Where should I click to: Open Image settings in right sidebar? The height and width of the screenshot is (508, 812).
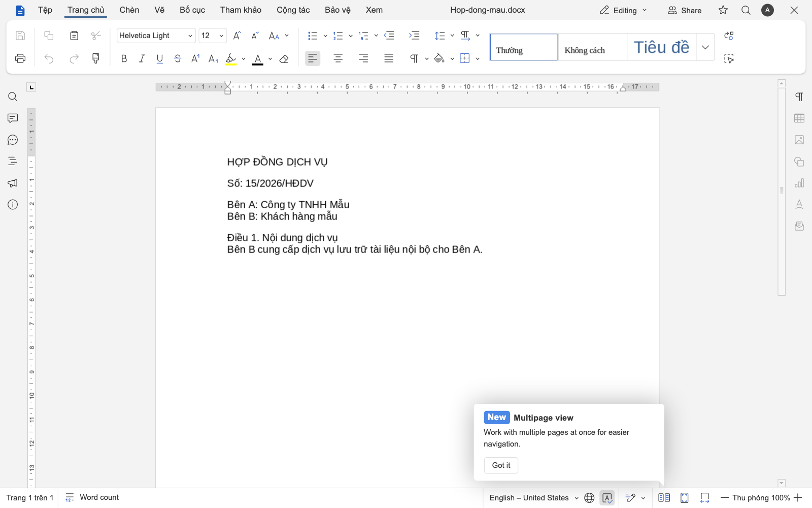click(799, 140)
